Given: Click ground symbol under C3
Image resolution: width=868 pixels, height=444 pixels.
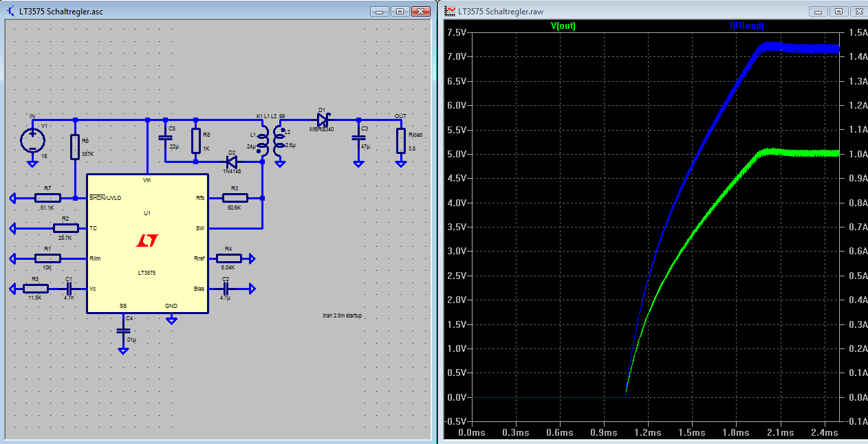Looking at the screenshot, I should pyautogui.click(x=358, y=164).
